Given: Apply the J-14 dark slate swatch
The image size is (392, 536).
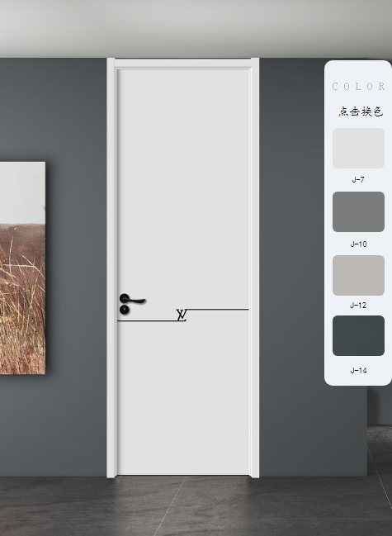Looking at the screenshot, I should click(358, 335).
